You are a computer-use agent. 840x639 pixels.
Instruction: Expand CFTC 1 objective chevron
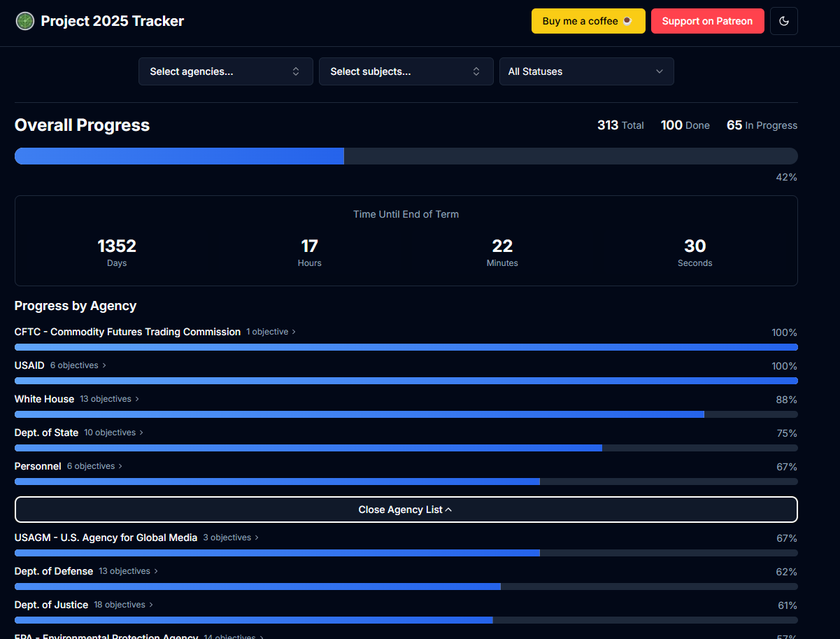point(294,332)
